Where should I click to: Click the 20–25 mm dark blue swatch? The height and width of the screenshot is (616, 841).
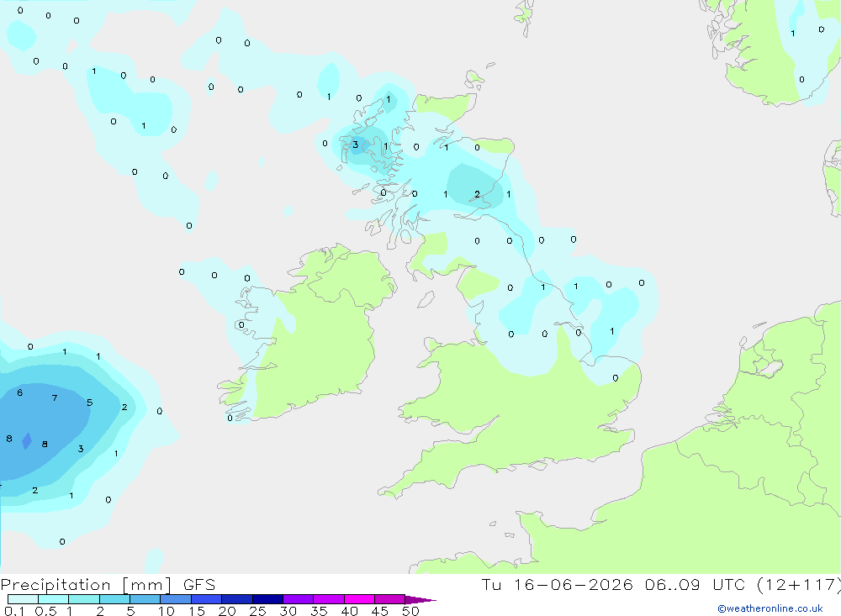(x=237, y=599)
